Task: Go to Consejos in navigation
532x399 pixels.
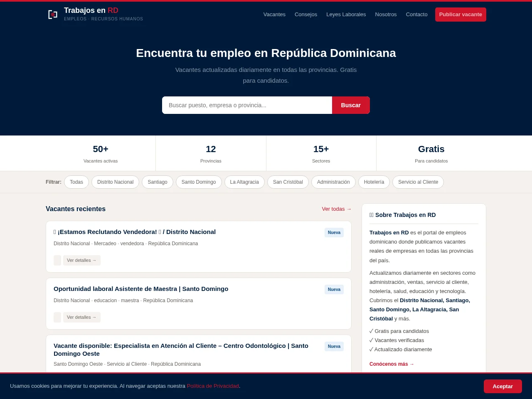Action: 306,15
